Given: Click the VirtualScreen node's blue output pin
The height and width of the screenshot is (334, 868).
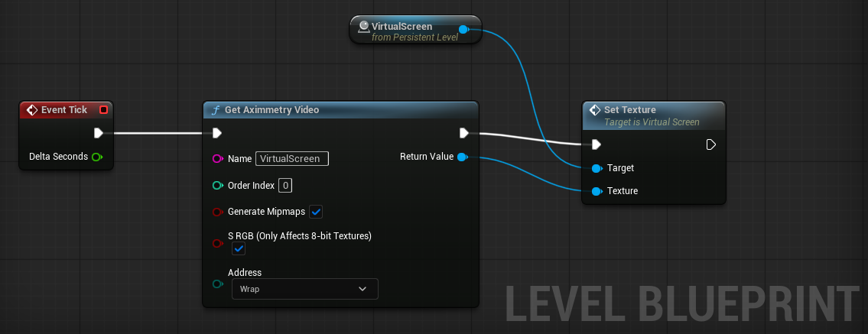Looking at the screenshot, I should 463,30.
